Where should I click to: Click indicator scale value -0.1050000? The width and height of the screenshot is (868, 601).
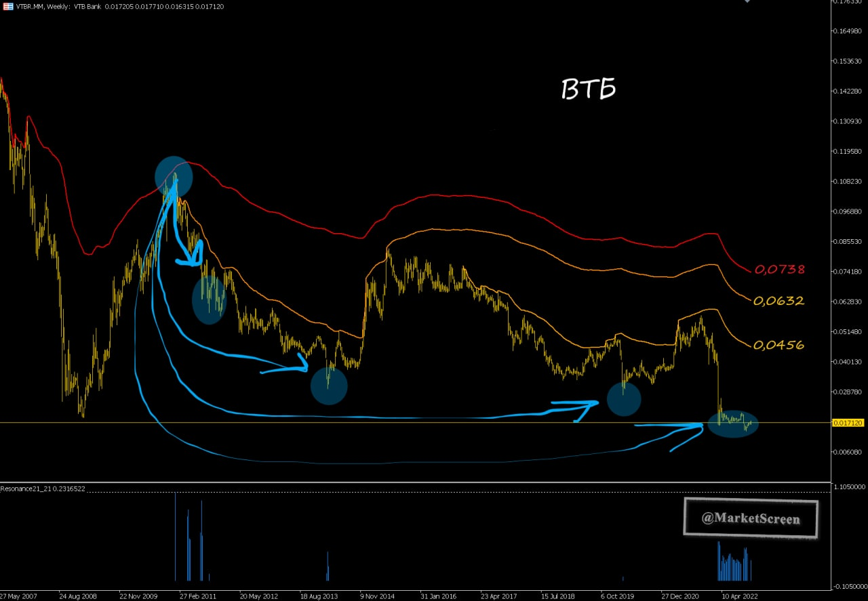pyautogui.click(x=850, y=586)
